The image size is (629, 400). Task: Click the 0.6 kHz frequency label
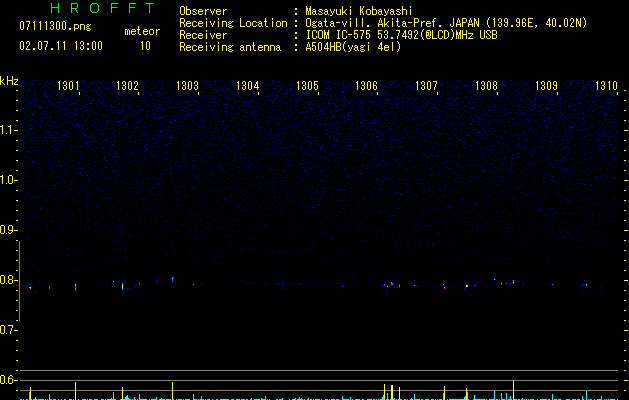(x=9, y=380)
